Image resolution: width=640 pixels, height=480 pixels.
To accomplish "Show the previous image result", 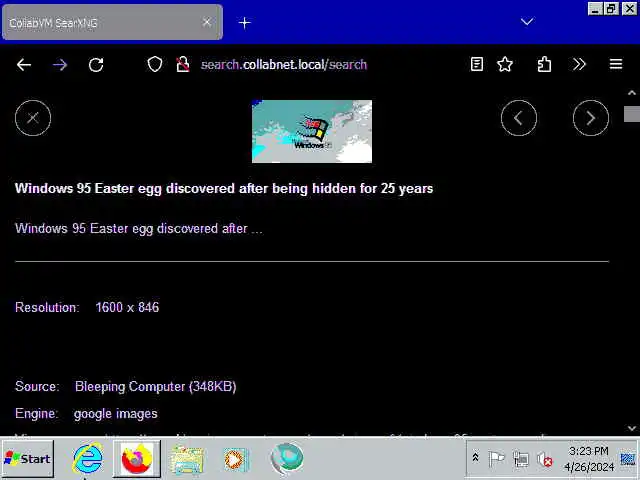I will 519,118.
